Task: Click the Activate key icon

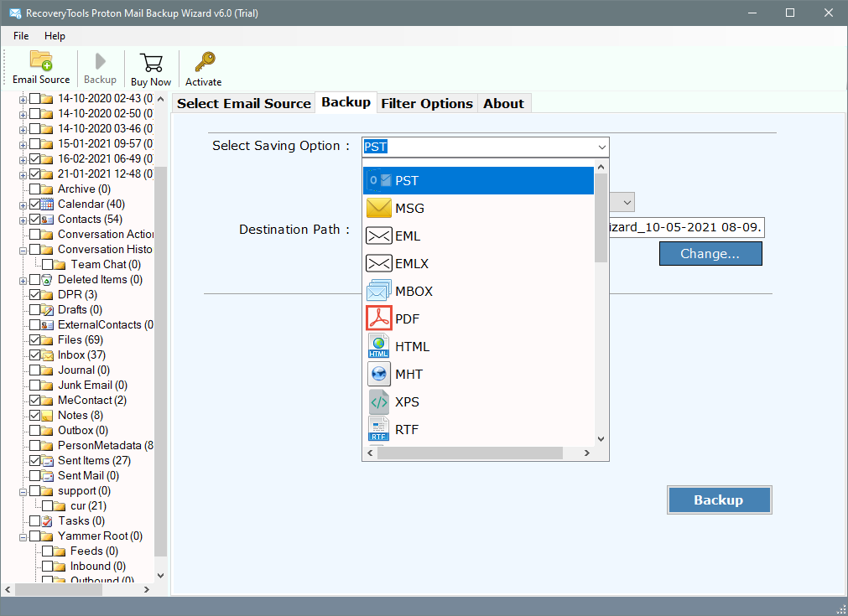Action: click(x=205, y=62)
